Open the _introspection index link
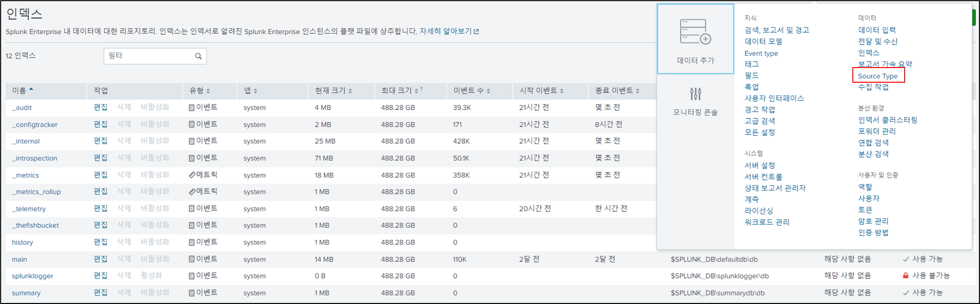The image size is (980, 304). tap(35, 158)
